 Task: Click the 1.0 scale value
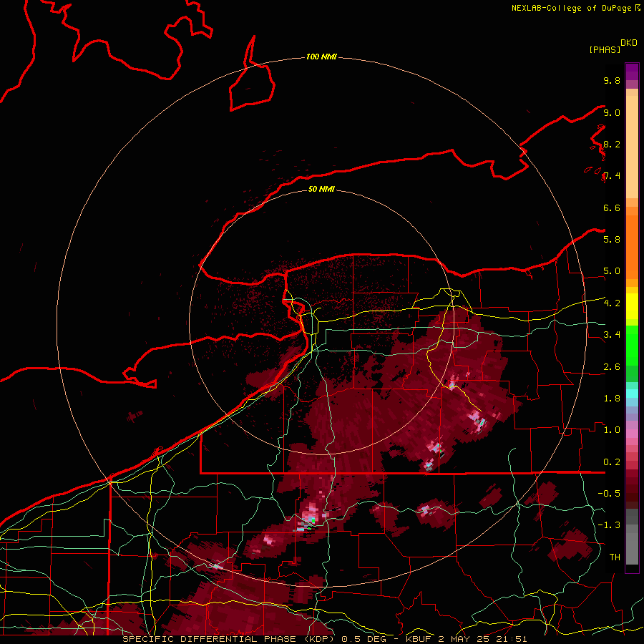coord(612,430)
